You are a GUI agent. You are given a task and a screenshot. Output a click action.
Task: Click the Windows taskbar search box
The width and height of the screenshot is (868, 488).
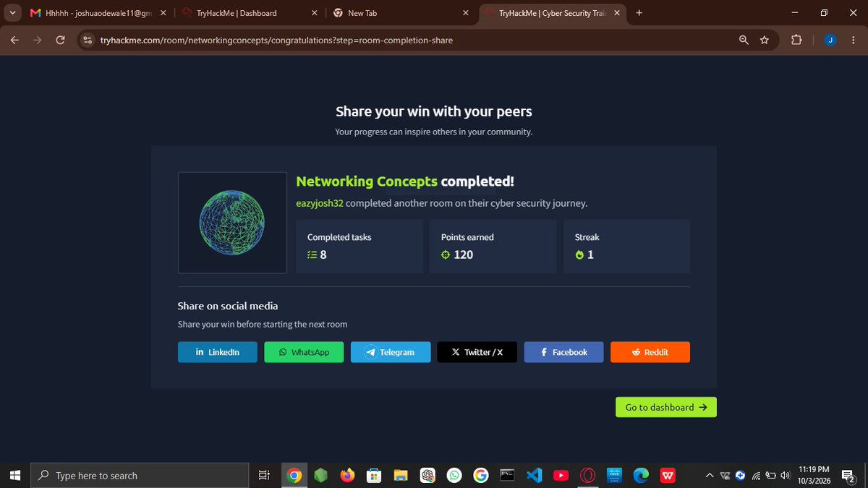click(x=140, y=475)
